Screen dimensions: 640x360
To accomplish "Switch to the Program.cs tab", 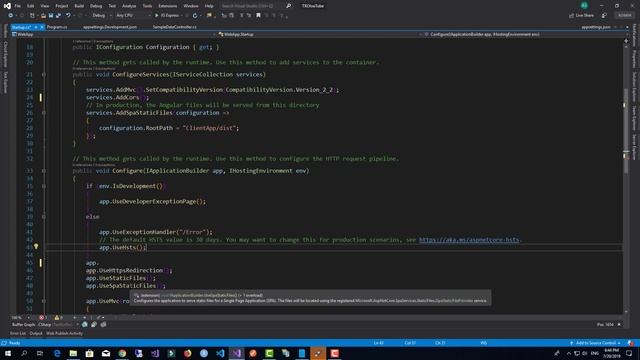I will click(57, 27).
